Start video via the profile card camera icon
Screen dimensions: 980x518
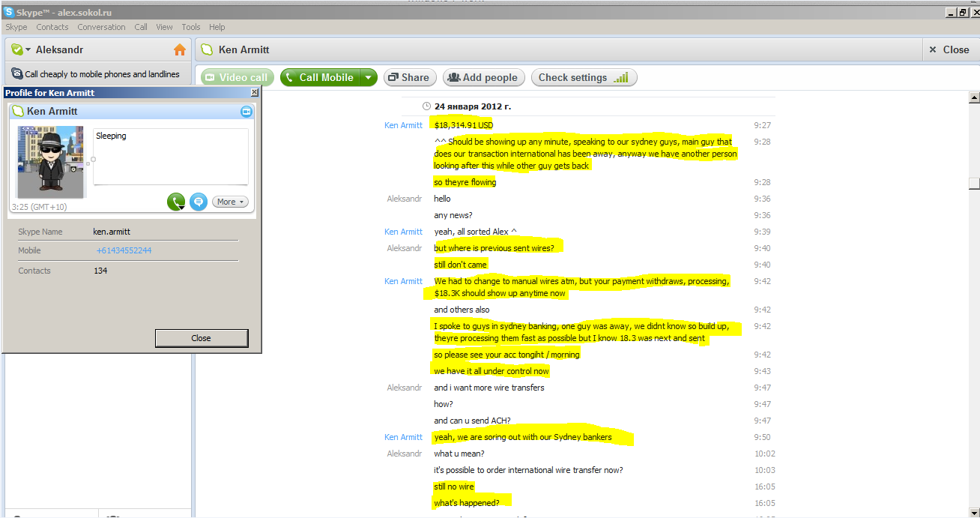[246, 112]
